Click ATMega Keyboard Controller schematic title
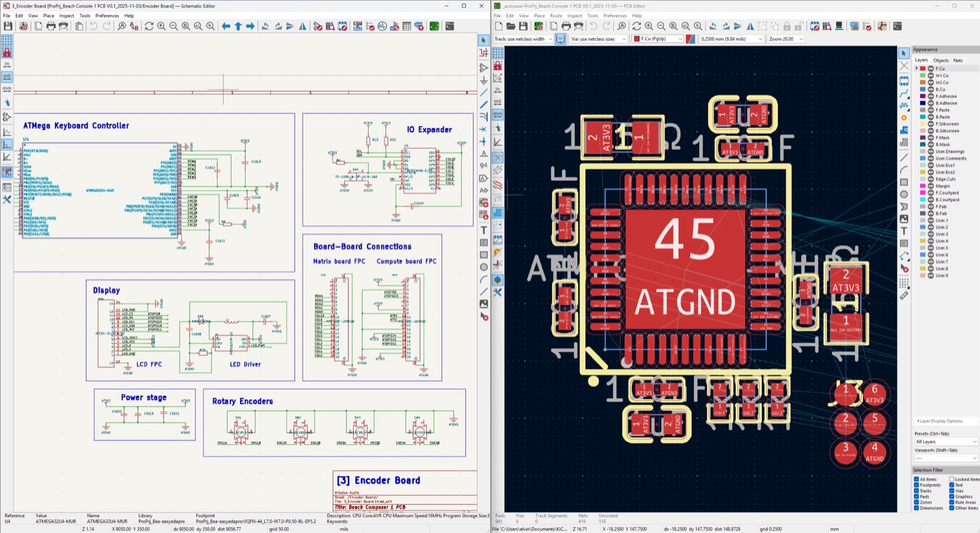 (x=76, y=126)
